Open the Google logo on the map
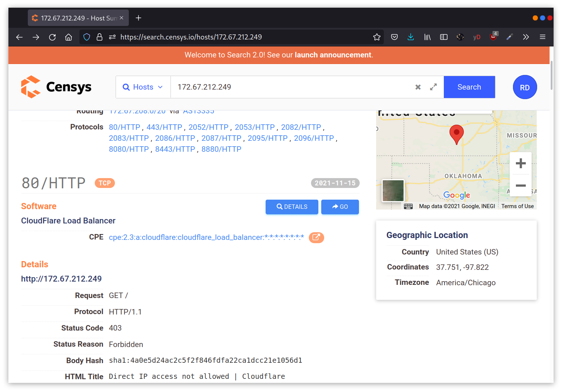Viewport: 562px width, 392px height. pyautogui.click(x=457, y=195)
